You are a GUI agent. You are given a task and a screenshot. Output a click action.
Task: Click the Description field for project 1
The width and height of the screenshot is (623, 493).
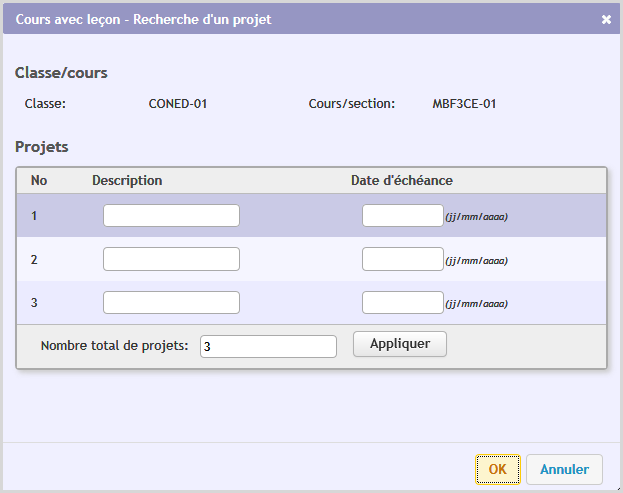click(171, 216)
